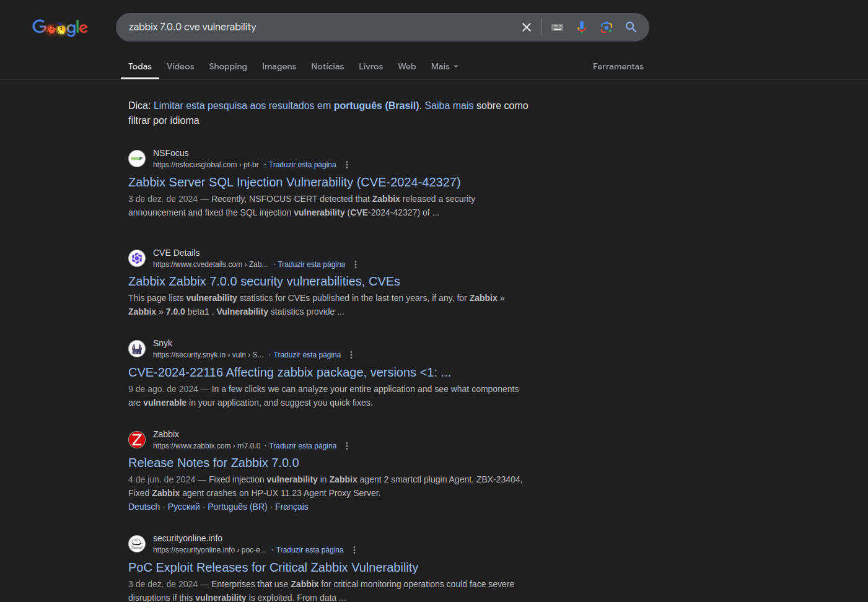Click the www.cvedetails.com URL breadcrumb
The image size is (868, 602).
(211, 264)
